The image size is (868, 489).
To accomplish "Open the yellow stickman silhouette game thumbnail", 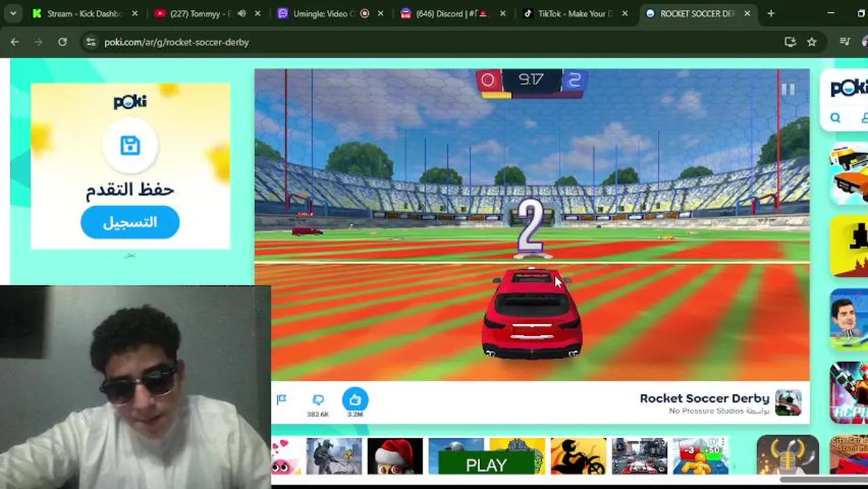I will (x=849, y=246).
